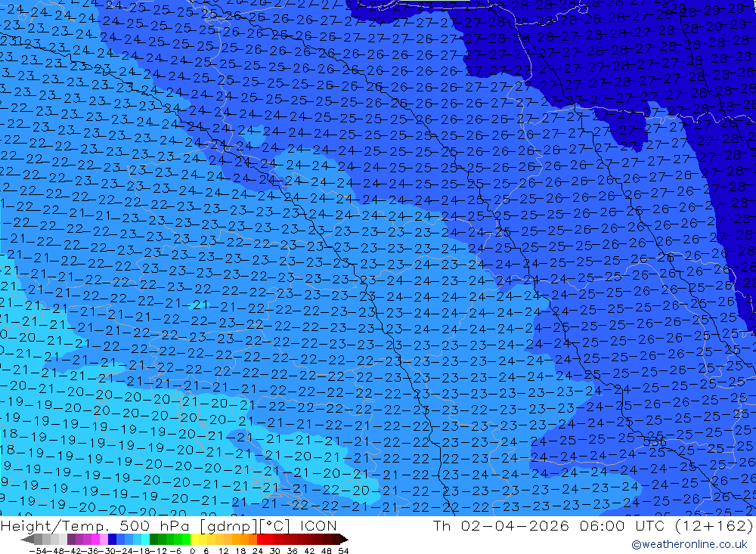Viewport: 756px width, 554px height.
Task: Click the '520' height contour label
Action: (674, 8)
